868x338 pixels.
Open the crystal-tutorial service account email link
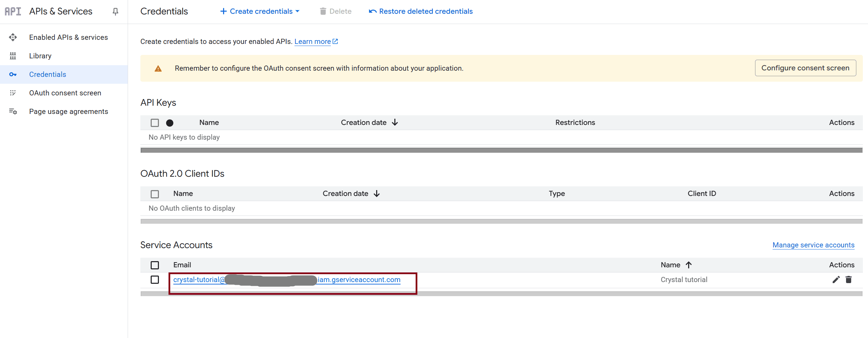coord(287,280)
